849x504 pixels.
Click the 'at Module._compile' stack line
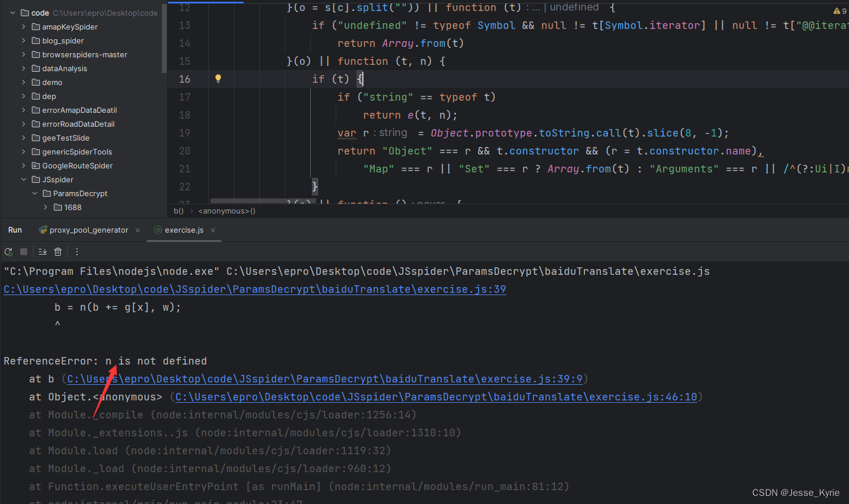click(x=223, y=415)
